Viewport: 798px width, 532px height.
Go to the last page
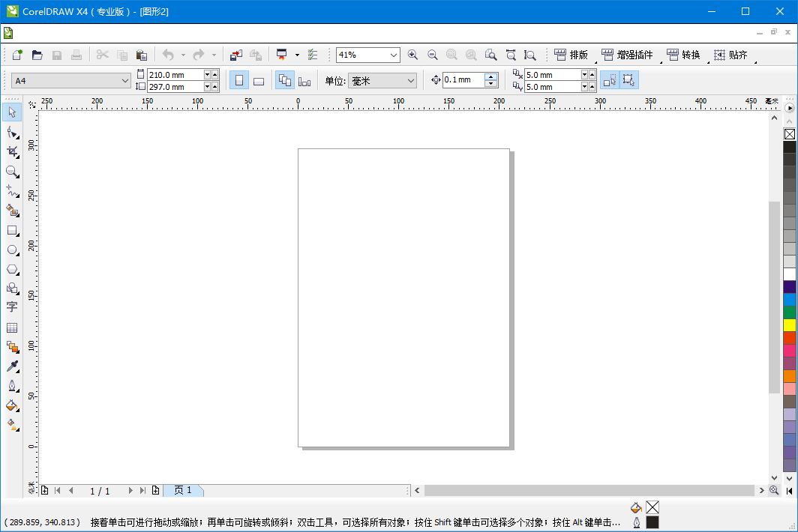coord(143,490)
